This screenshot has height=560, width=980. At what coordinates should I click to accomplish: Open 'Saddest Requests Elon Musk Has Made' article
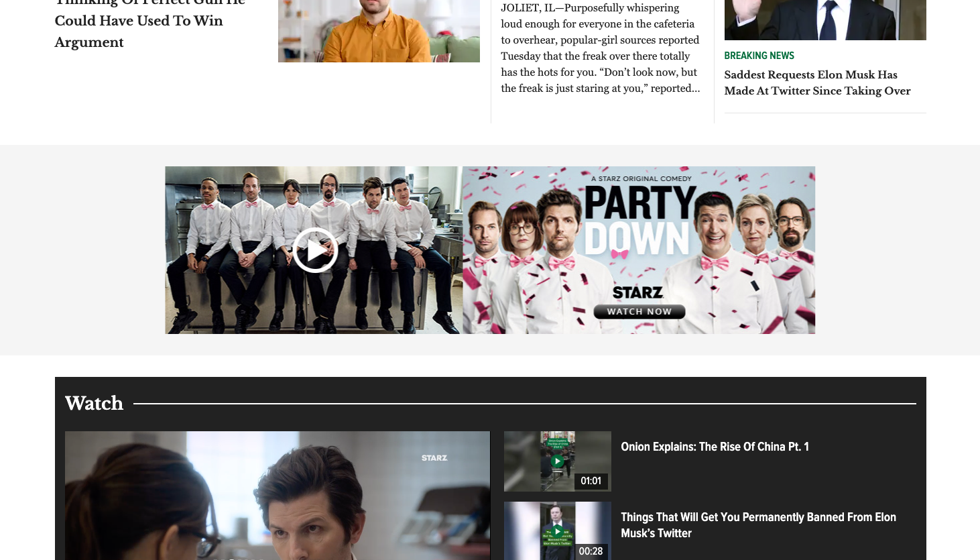pyautogui.click(x=817, y=82)
